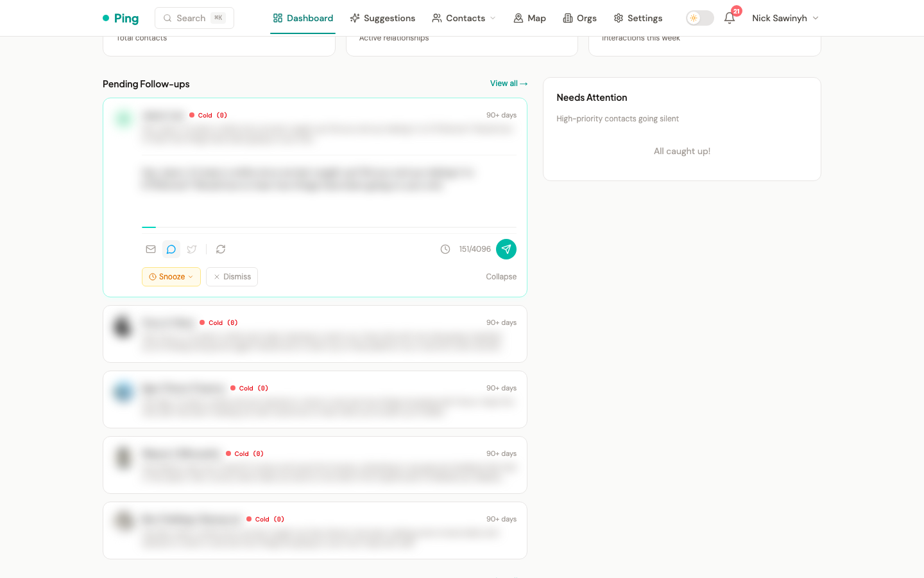Open Settings from the top nav
Screen dimensions: 924x578
point(638,18)
